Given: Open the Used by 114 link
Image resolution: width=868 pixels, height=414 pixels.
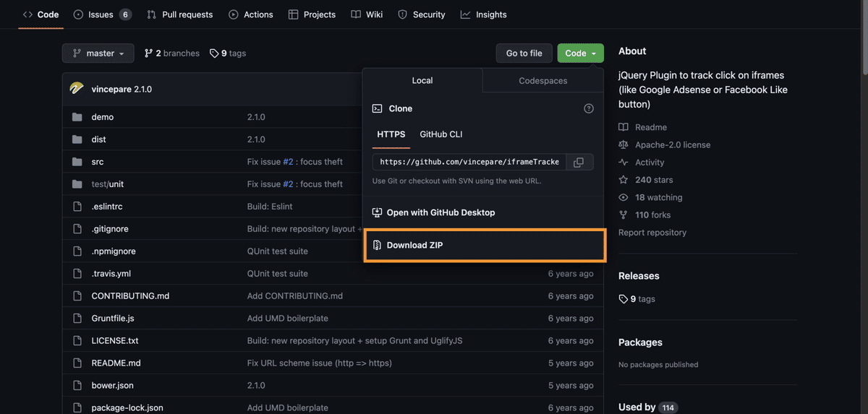Looking at the screenshot, I should click(647, 407).
